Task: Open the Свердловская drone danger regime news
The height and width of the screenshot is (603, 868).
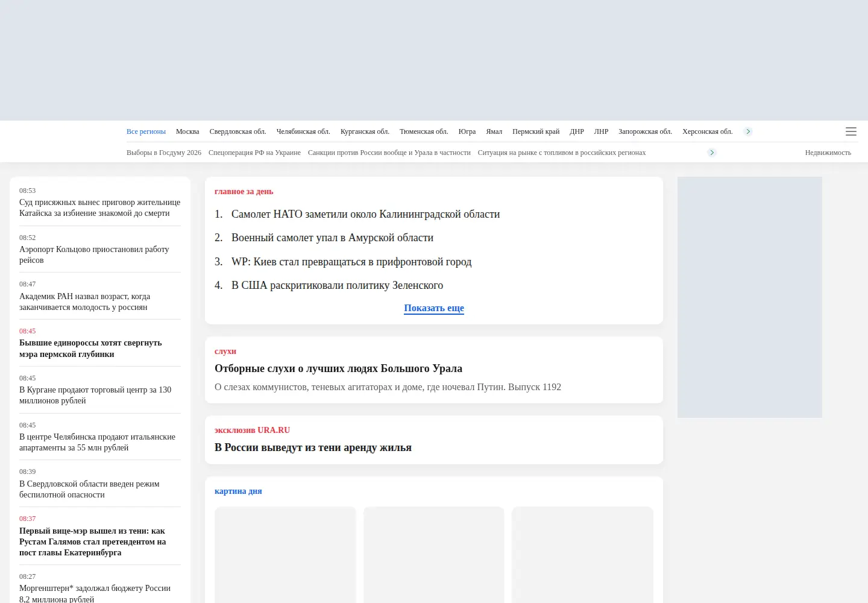Action: [89, 489]
